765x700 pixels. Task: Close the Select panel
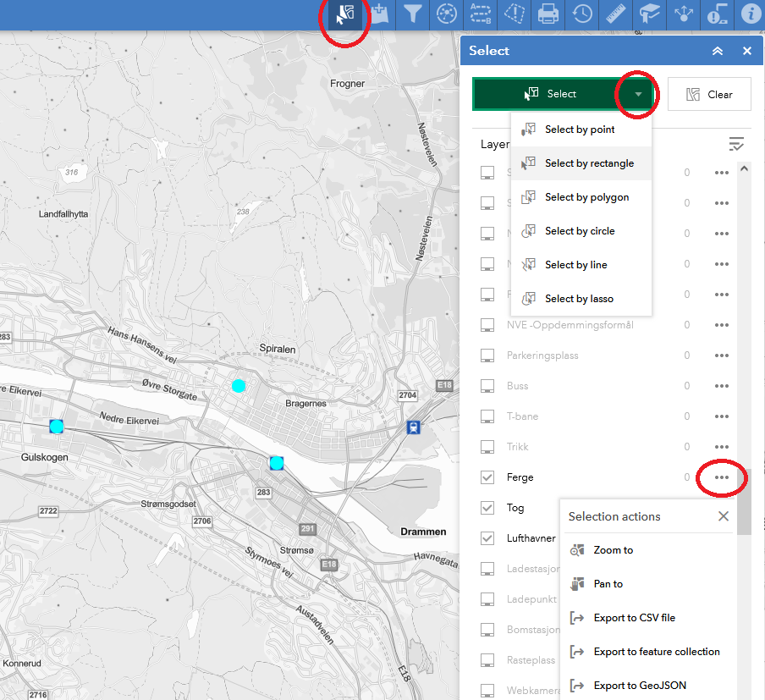pyautogui.click(x=747, y=51)
